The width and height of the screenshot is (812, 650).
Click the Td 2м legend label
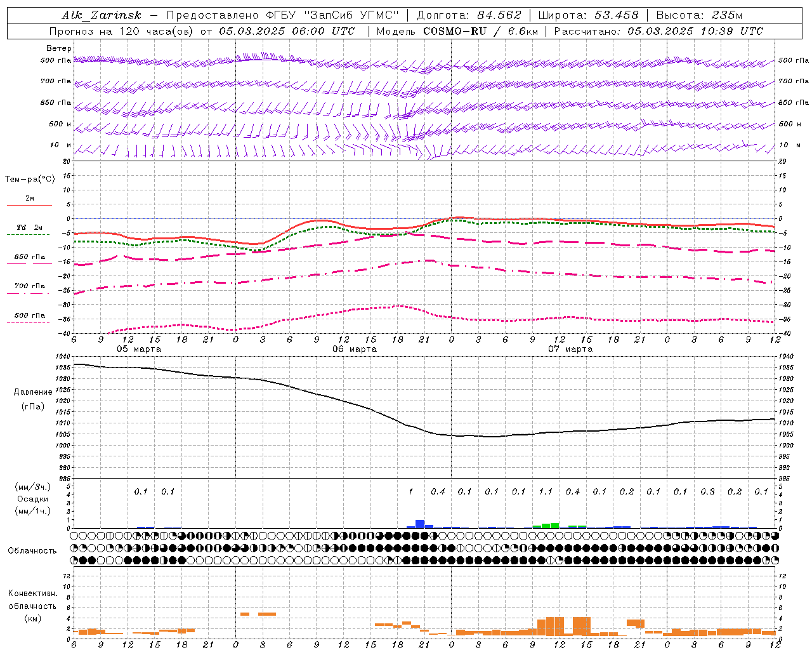29,227
